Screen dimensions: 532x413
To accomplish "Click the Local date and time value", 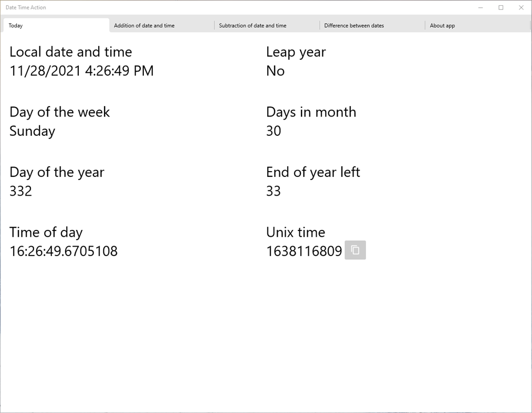I will [81, 71].
